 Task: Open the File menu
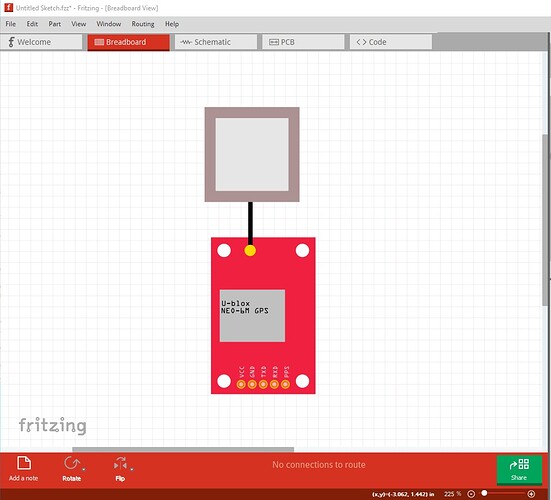(11, 24)
